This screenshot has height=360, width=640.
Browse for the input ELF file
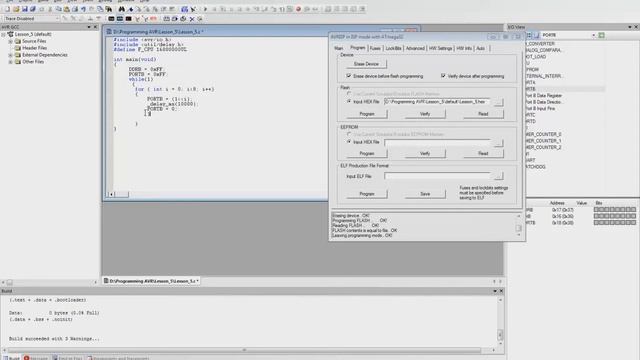coord(498,176)
